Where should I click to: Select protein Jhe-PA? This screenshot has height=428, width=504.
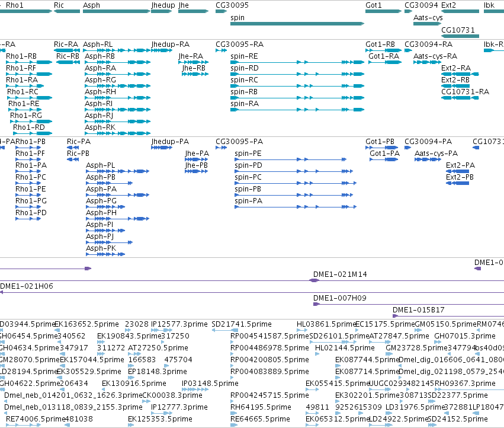click(x=197, y=159)
